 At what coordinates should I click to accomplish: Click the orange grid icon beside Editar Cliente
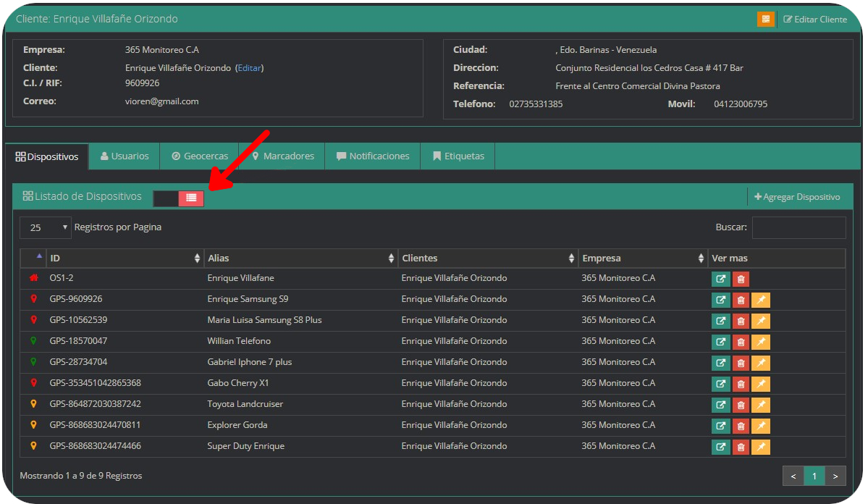click(x=766, y=20)
